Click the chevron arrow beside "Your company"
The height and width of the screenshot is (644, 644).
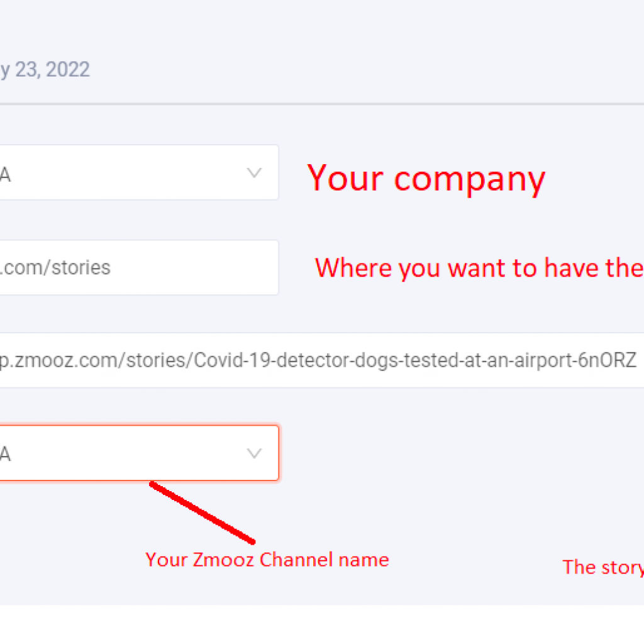click(254, 172)
